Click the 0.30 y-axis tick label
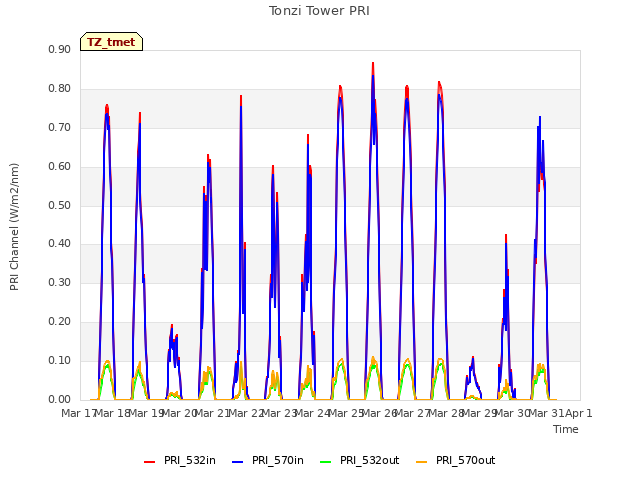This screenshot has width=640, height=480. point(60,282)
